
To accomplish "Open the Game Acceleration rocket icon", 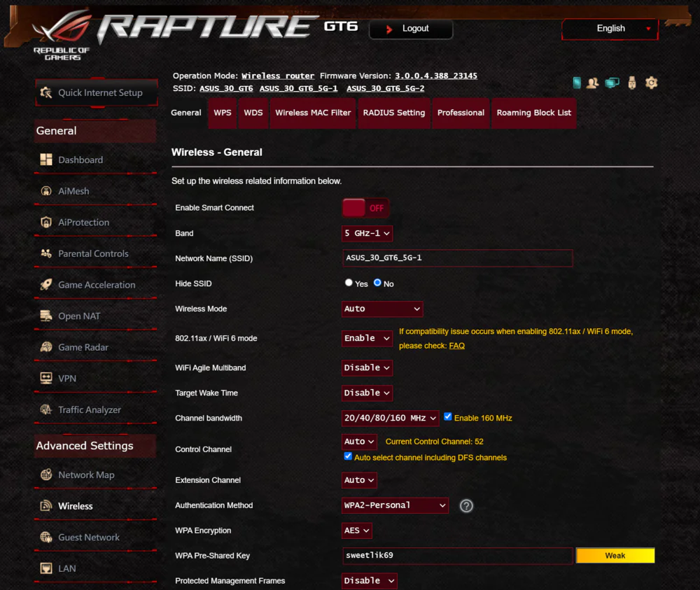I will [x=46, y=285].
